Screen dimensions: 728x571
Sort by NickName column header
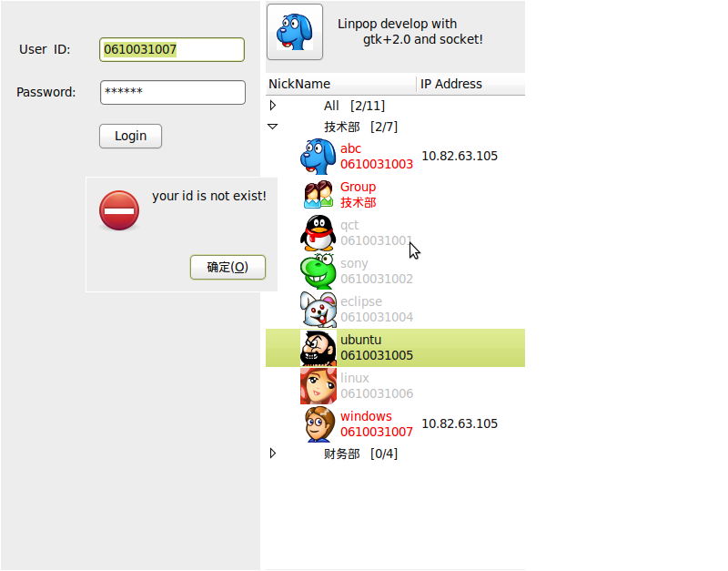coord(340,84)
